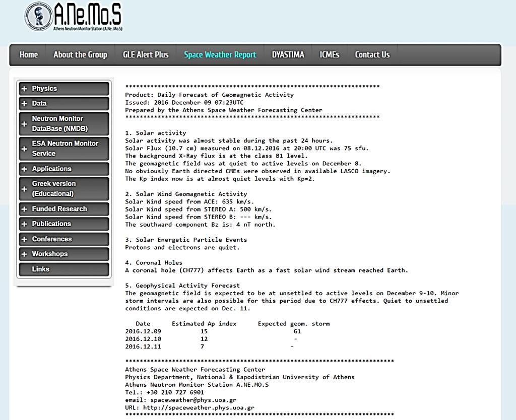The image size is (516, 420).
Task: Click the A.Ne.Mo.S site title text
Action: (88, 14)
